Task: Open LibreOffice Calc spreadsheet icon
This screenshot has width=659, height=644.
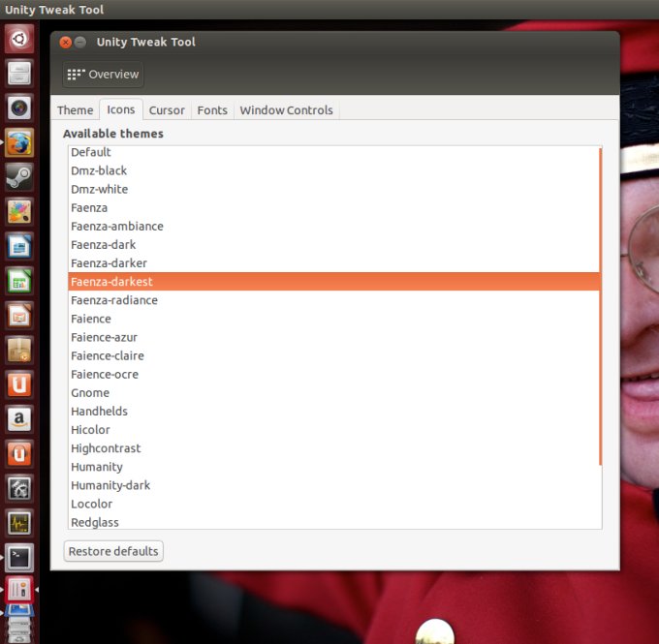Action: tap(19, 281)
